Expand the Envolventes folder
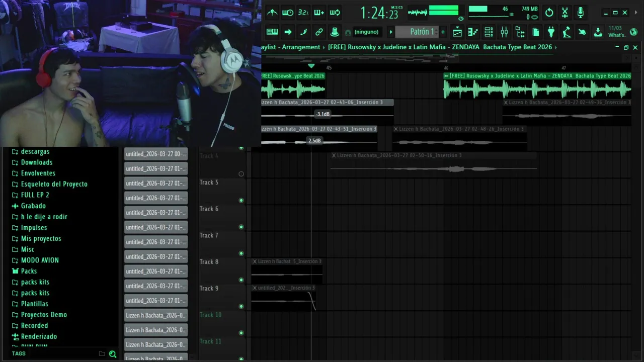The height and width of the screenshot is (362, 644). pyautogui.click(x=33, y=173)
